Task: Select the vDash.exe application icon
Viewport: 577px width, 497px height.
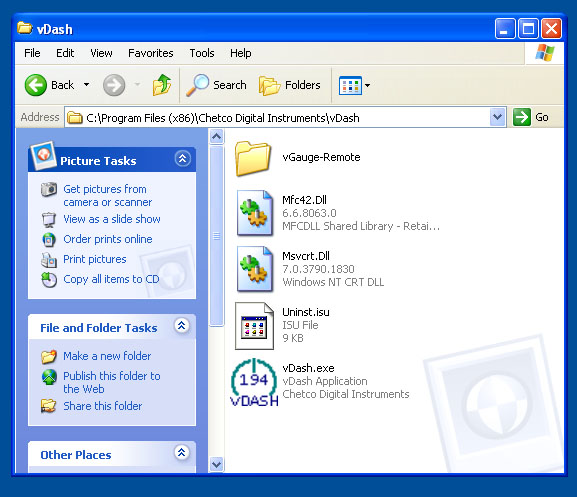Action: [254, 382]
